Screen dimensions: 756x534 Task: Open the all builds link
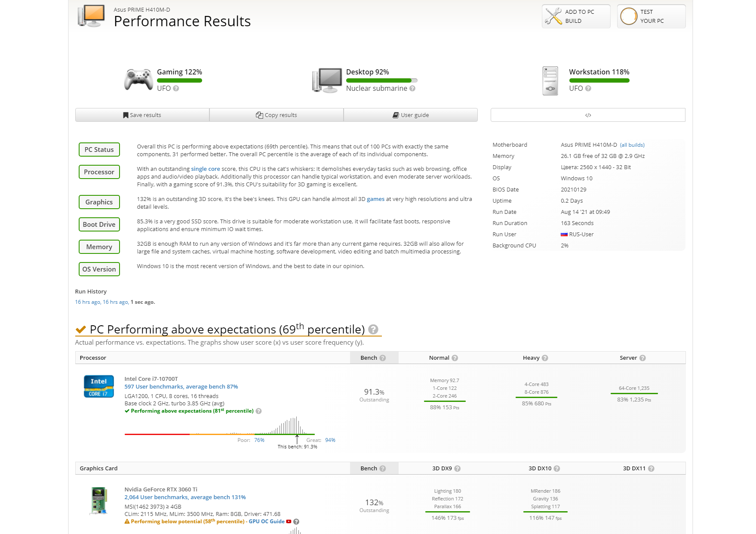pyautogui.click(x=632, y=145)
